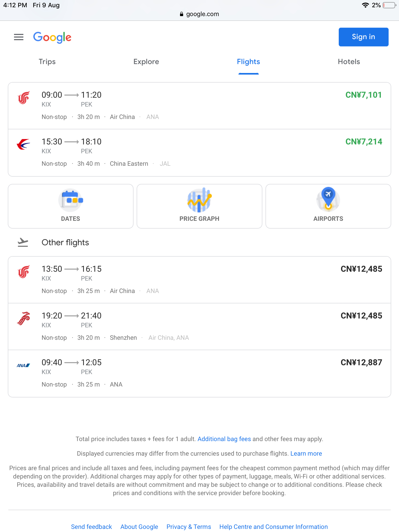Open the Dates calendar icon card
Image resolution: width=399 pixels, height=532 pixels.
71,206
